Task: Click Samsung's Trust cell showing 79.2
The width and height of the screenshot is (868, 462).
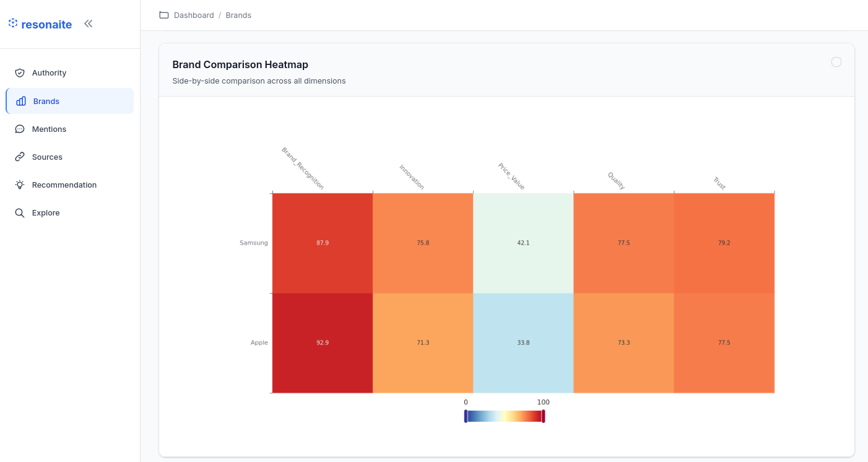Action: [x=724, y=243]
